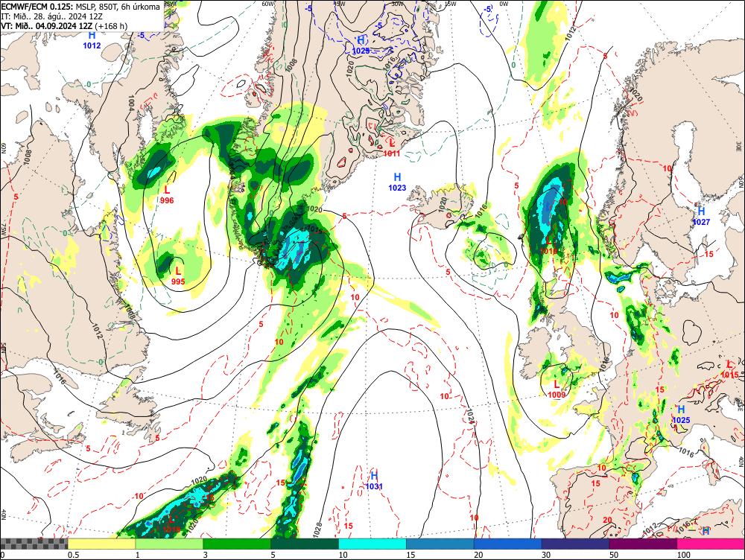Click the low pressure label '1015' at right edge
The width and height of the screenshot is (745, 560).
(x=729, y=375)
